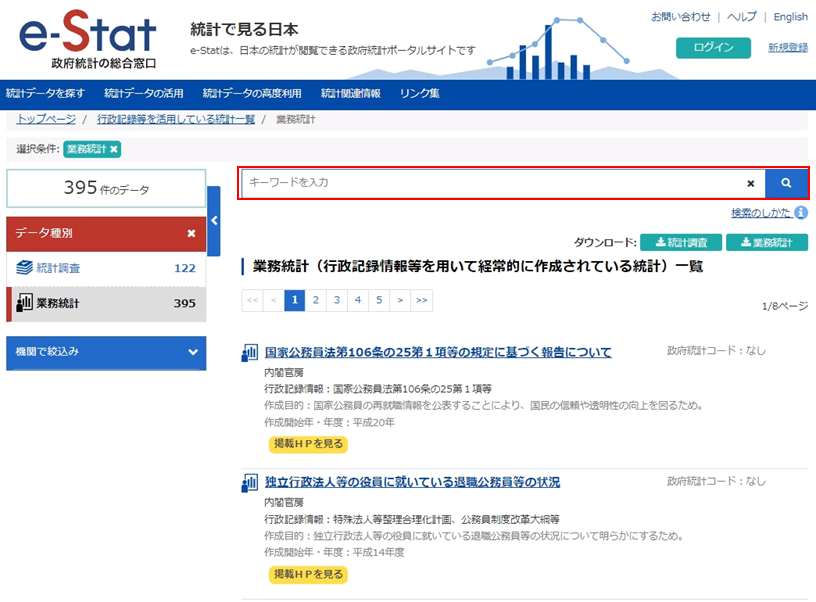The height and width of the screenshot is (602, 816).
Task: Open the 統計データを探す menu
Action: (45, 93)
